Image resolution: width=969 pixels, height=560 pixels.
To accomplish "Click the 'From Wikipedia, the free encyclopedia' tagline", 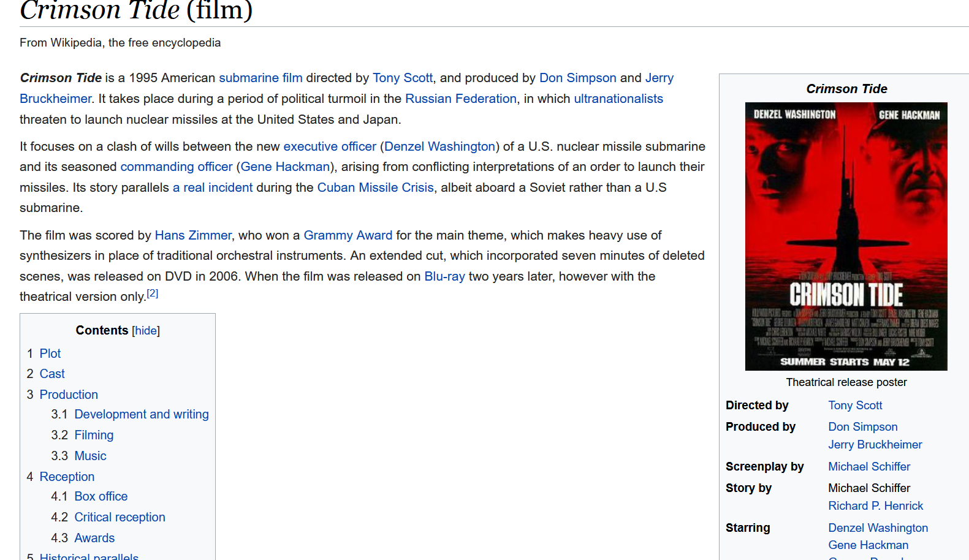I will 120,43.
